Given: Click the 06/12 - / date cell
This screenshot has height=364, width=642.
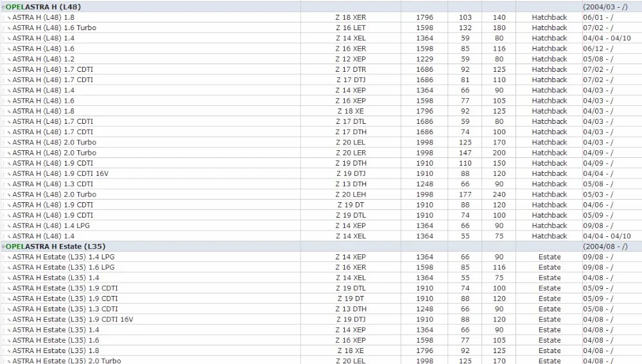Looking at the screenshot, I should [598, 49].
